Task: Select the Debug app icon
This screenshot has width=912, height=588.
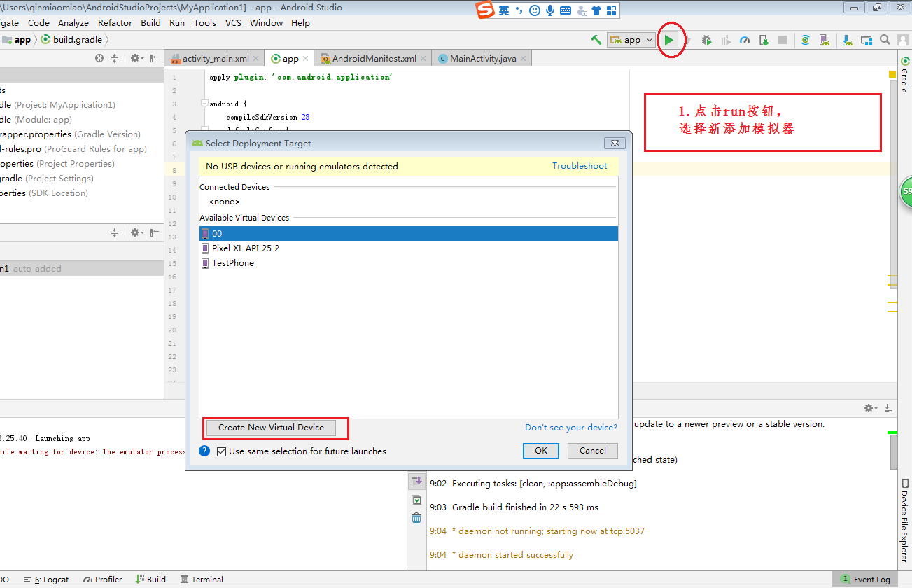Action: click(706, 39)
